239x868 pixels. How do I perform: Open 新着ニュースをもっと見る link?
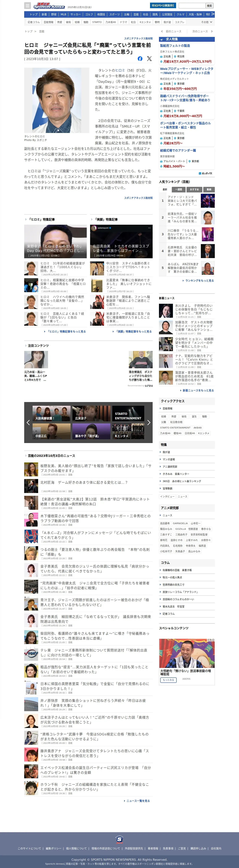coord(197,390)
